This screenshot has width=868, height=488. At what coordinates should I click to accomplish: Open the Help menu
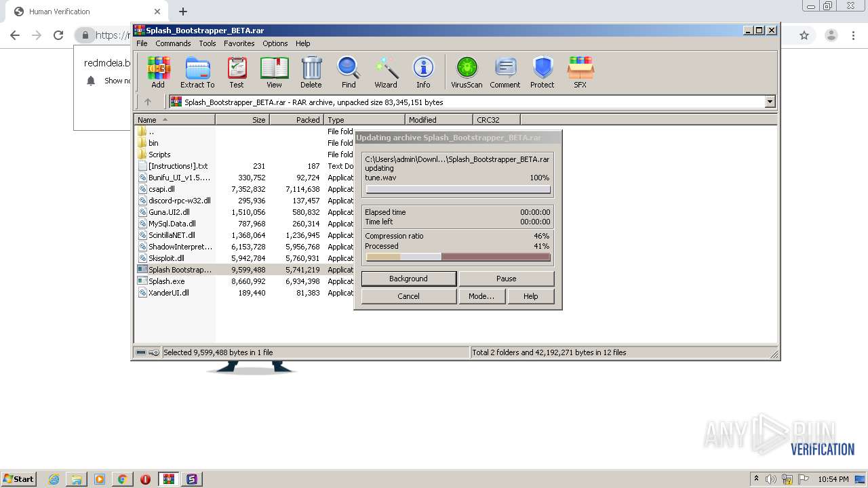point(303,43)
